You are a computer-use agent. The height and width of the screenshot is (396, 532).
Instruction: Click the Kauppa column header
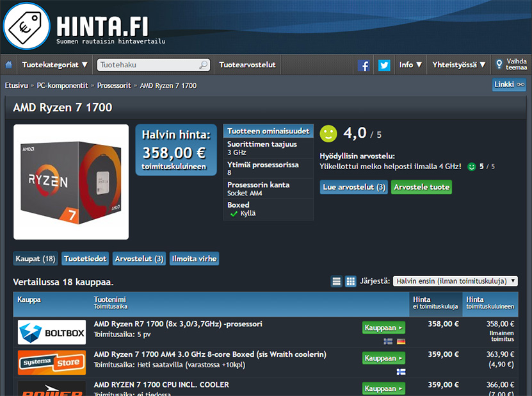(x=29, y=299)
